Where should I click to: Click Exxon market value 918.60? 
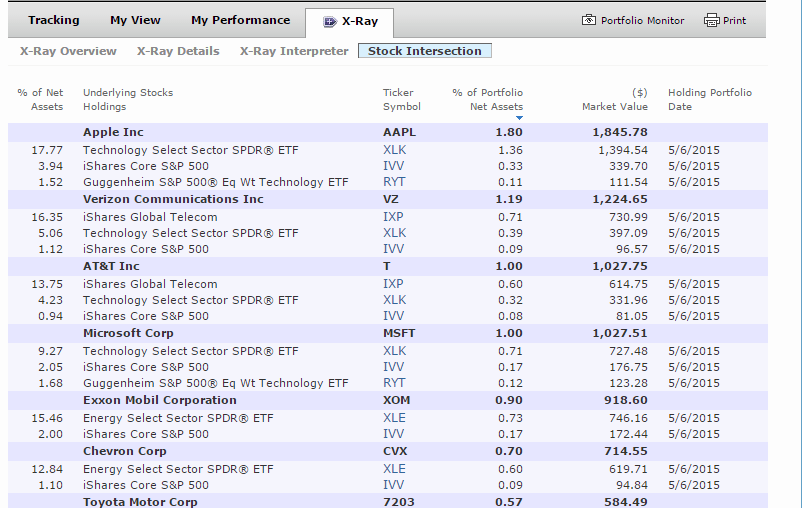tap(626, 400)
